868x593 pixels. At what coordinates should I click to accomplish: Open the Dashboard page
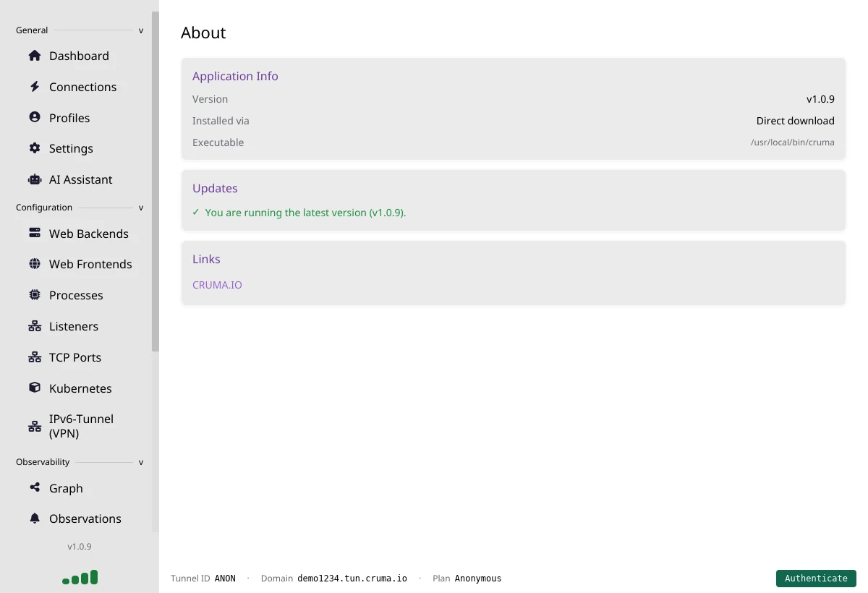pos(79,56)
